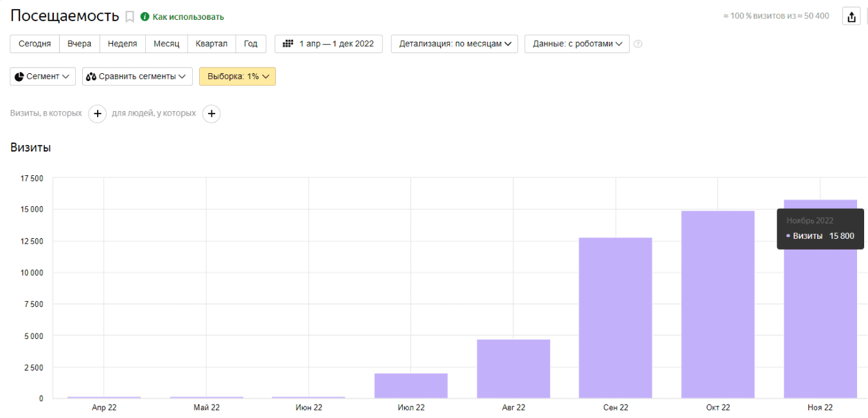
Task: Expand the Сравнить сегменты dropdown
Action: [137, 76]
